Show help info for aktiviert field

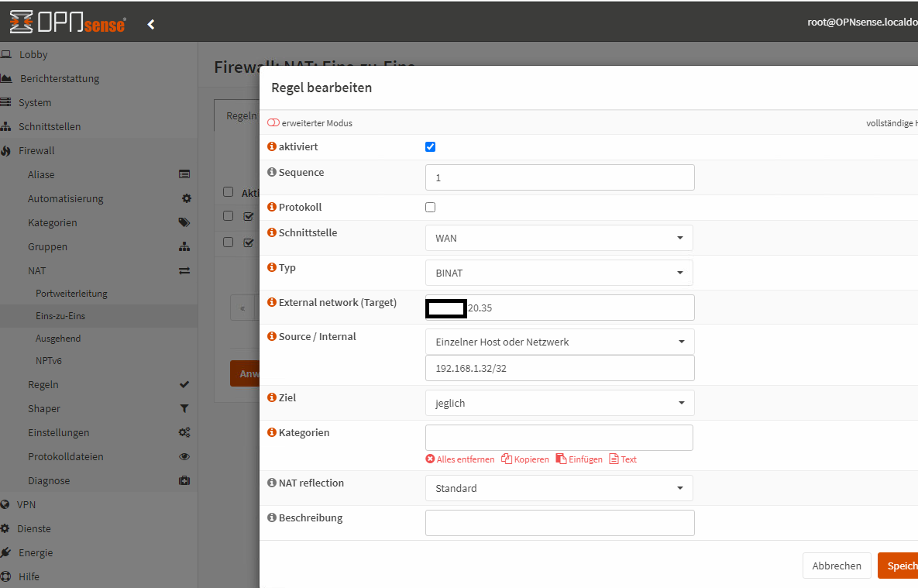click(x=272, y=146)
